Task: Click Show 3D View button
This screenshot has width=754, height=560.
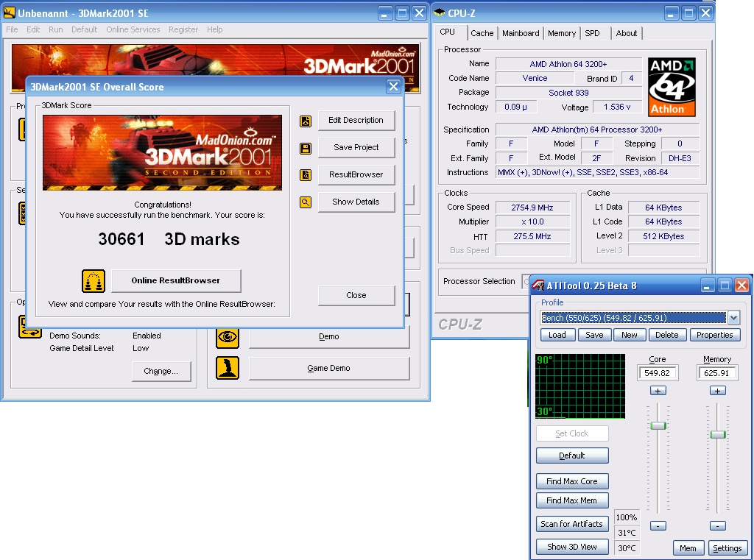Action: point(572,547)
